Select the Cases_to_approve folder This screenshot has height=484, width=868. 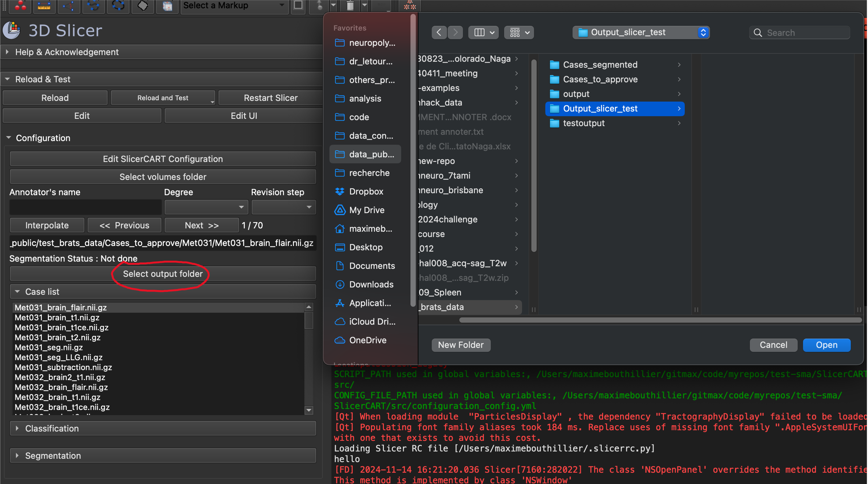[615, 79]
